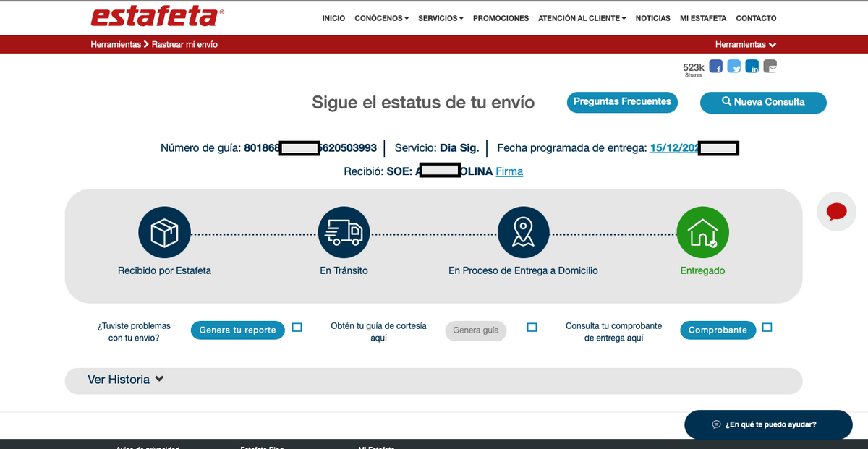Click the scheduled delivery date link
Image resolution: width=868 pixels, height=449 pixels.
tap(674, 148)
